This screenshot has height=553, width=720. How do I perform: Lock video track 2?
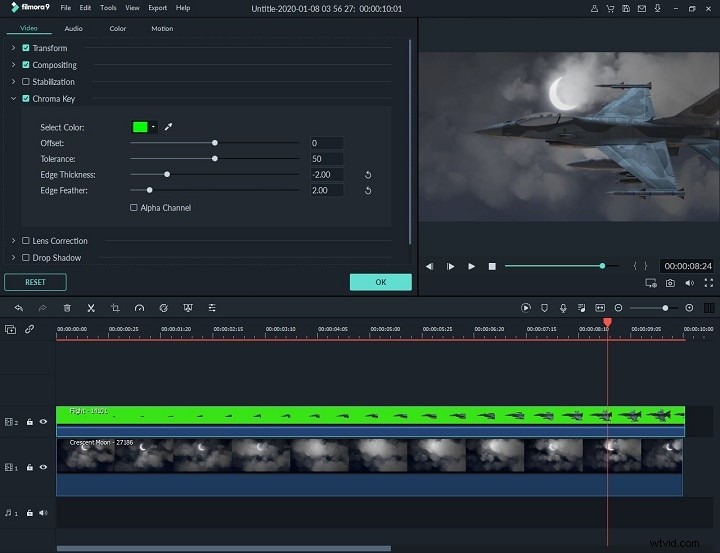click(x=29, y=422)
